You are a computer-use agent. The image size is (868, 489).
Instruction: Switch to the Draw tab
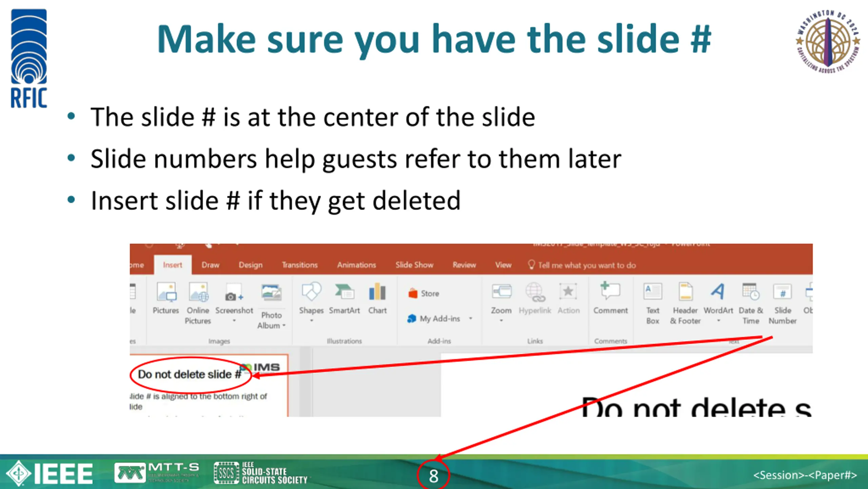[210, 265]
